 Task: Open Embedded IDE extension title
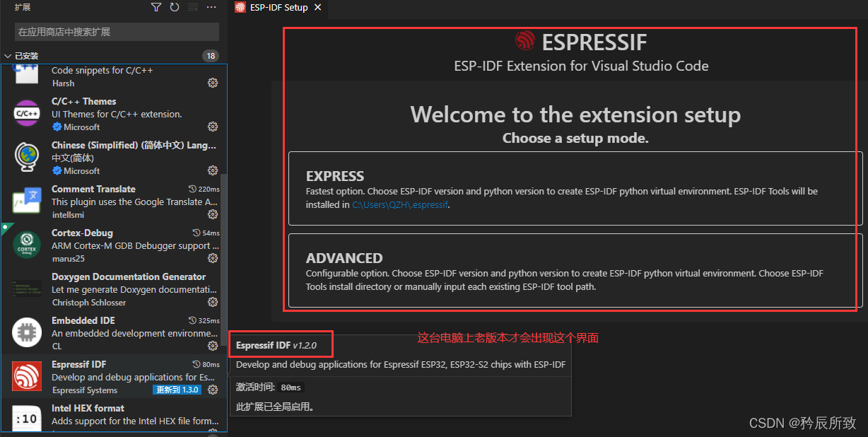83,320
